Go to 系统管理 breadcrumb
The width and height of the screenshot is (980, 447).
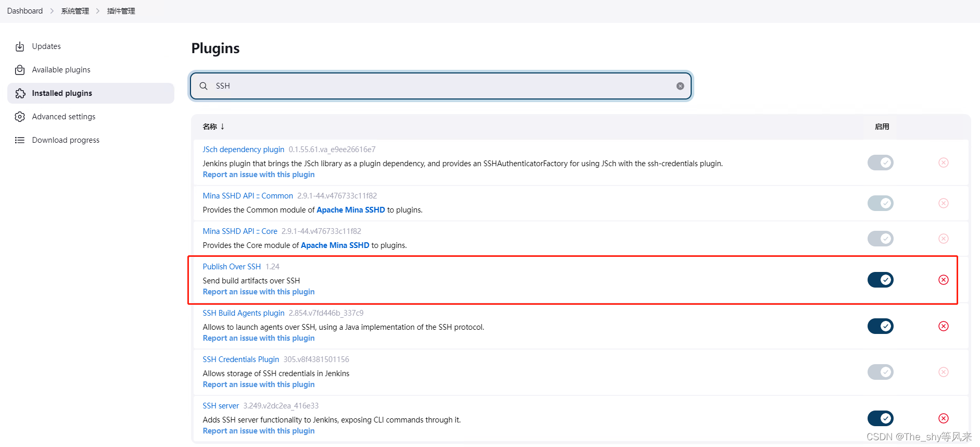75,11
